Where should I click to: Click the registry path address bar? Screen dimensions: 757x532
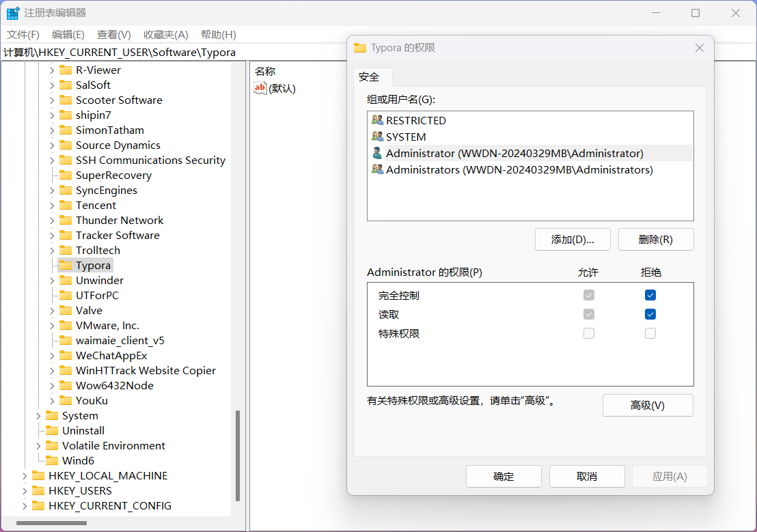click(x=171, y=53)
